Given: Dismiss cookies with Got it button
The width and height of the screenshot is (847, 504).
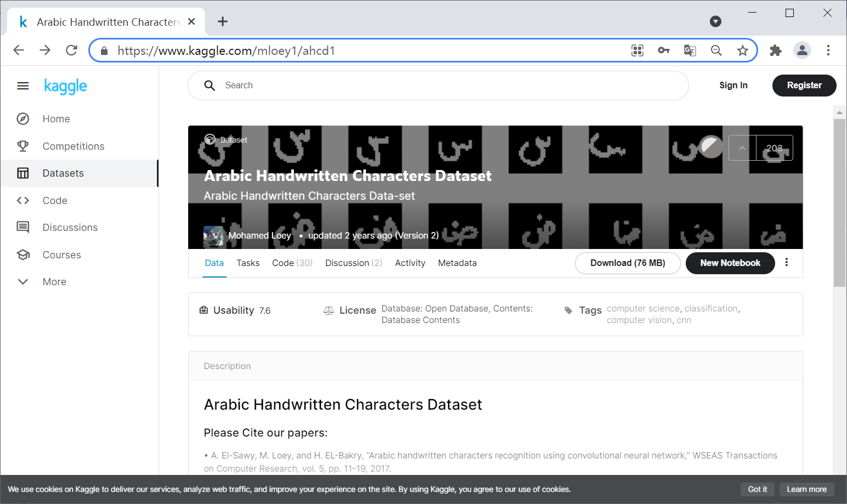Looking at the screenshot, I should [758, 489].
